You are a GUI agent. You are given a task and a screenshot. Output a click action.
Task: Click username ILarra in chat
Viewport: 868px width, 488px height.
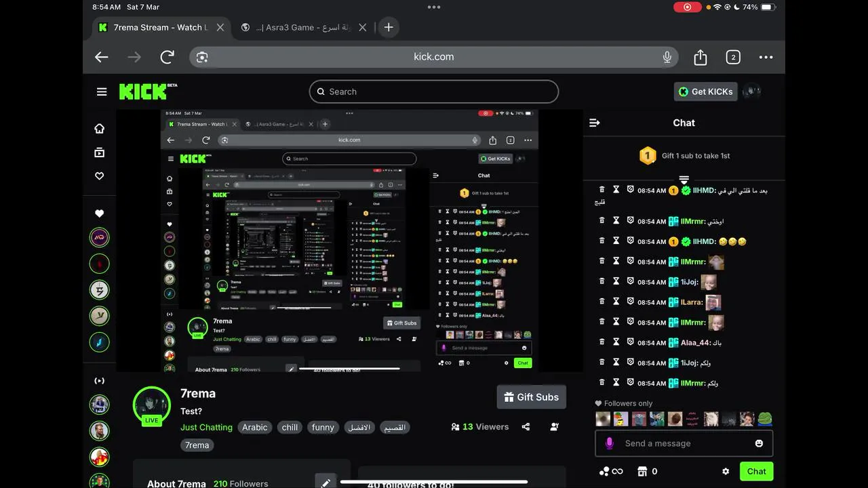tap(691, 302)
